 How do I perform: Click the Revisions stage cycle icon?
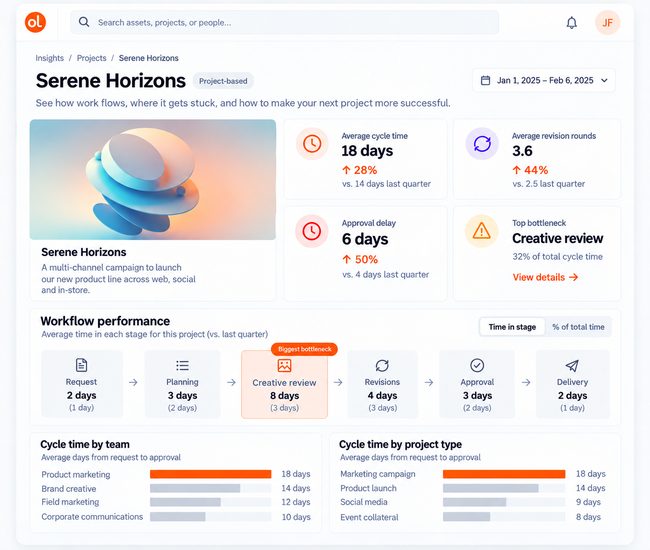(382, 366)
